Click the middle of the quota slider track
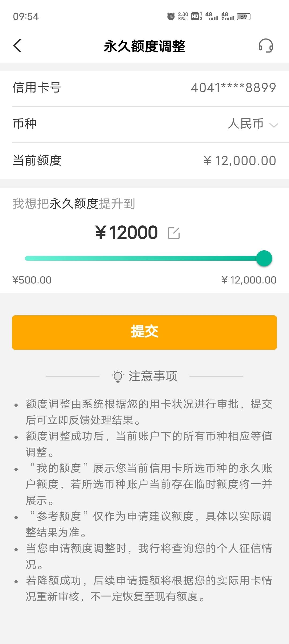The height and width of the screenshot is (644, 289). pos(144,258)
